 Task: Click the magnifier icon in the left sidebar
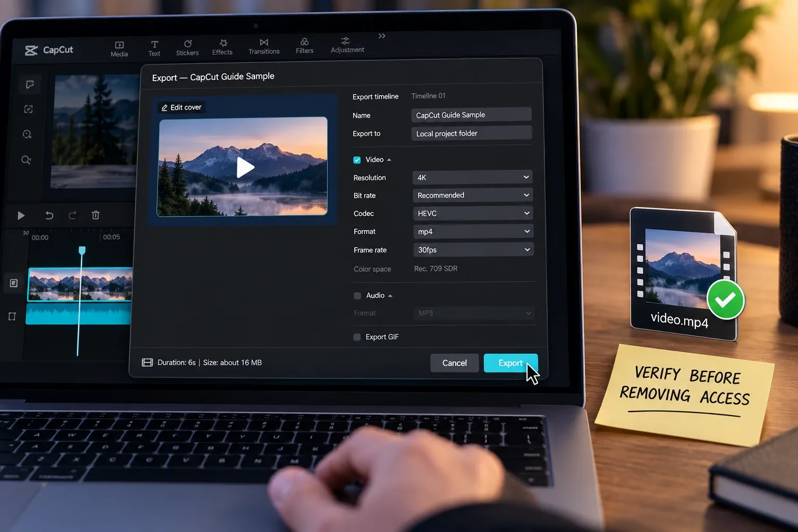coord(26,160)
